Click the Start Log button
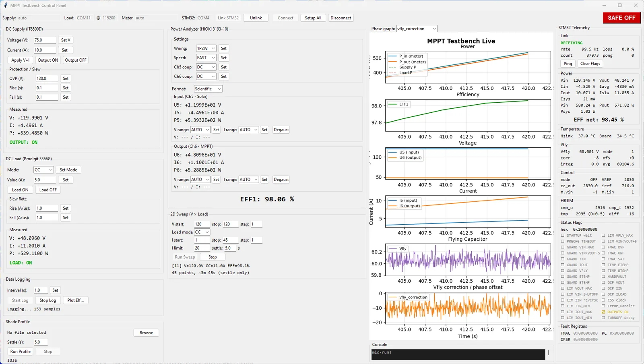Viewport: 644px width, 364px height. tap(20, 300)
